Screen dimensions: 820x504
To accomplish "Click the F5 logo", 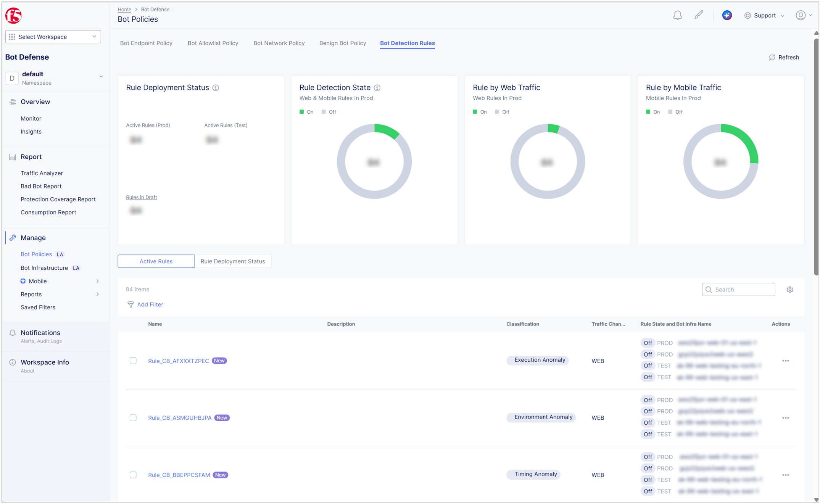I will click(x=13, y=16).
